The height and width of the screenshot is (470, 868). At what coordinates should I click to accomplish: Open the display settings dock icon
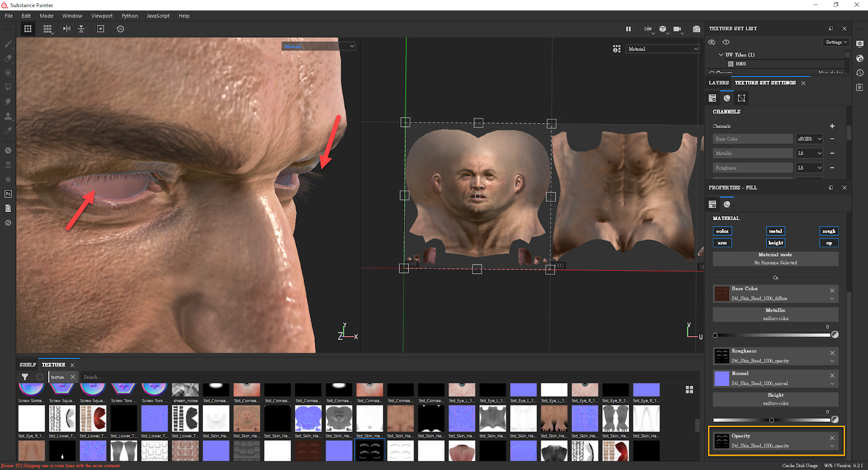(860, 43)
